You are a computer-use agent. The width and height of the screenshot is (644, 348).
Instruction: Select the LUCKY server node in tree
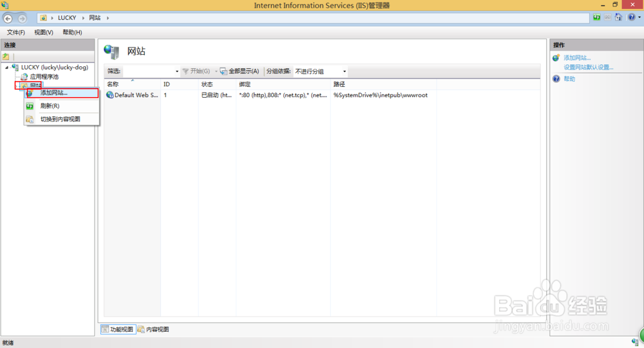[55, 68]
